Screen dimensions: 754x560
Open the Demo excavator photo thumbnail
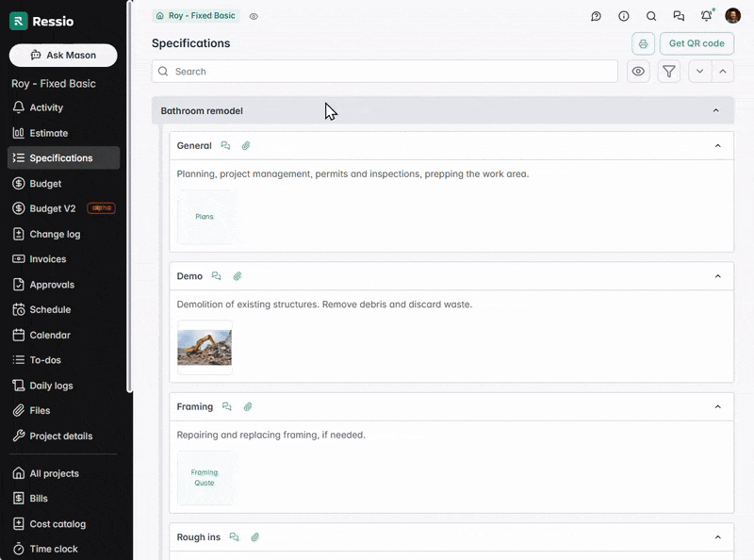(205, 347)
